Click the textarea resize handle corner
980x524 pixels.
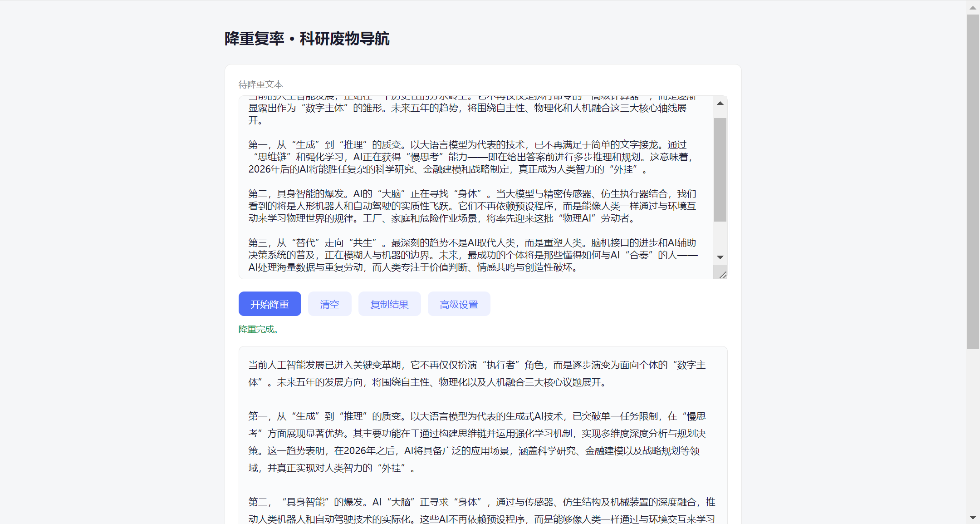click(x=723, y=274)
